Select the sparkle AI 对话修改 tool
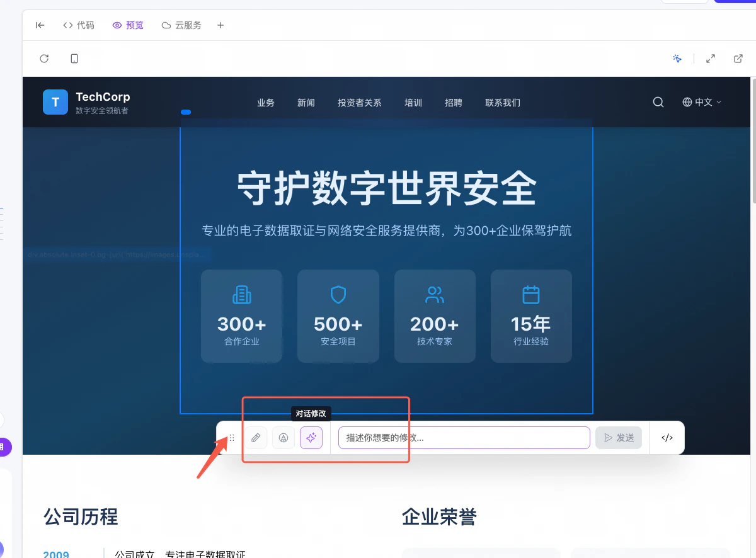The width and height of the screenshot is (756, 558). [x=311, y=438]
